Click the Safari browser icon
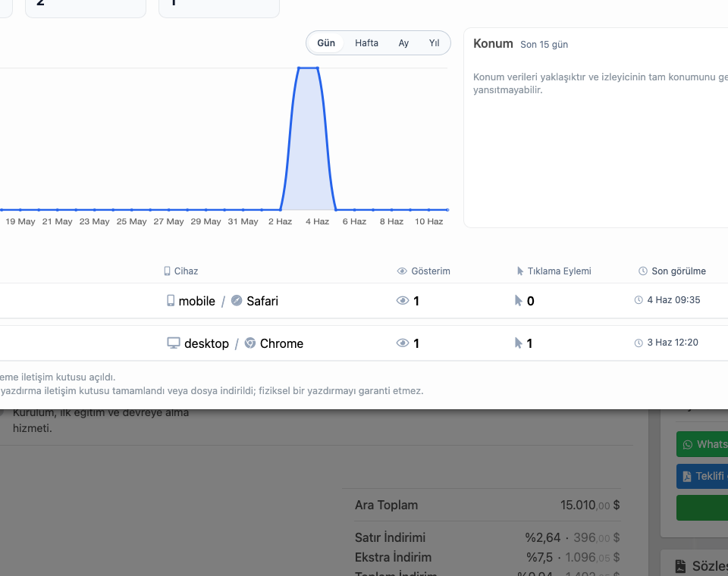This screenshot has width=728, height=576. coord(237,300)
